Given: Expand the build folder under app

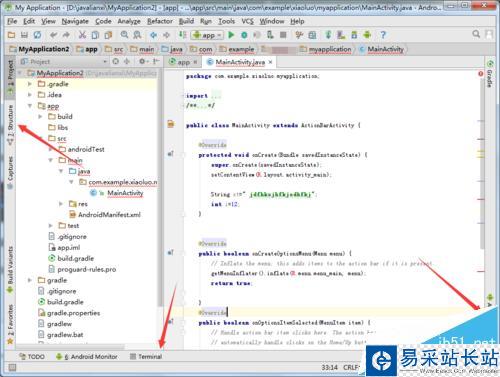Looking at the screenshot, I should tap(40, 116).
